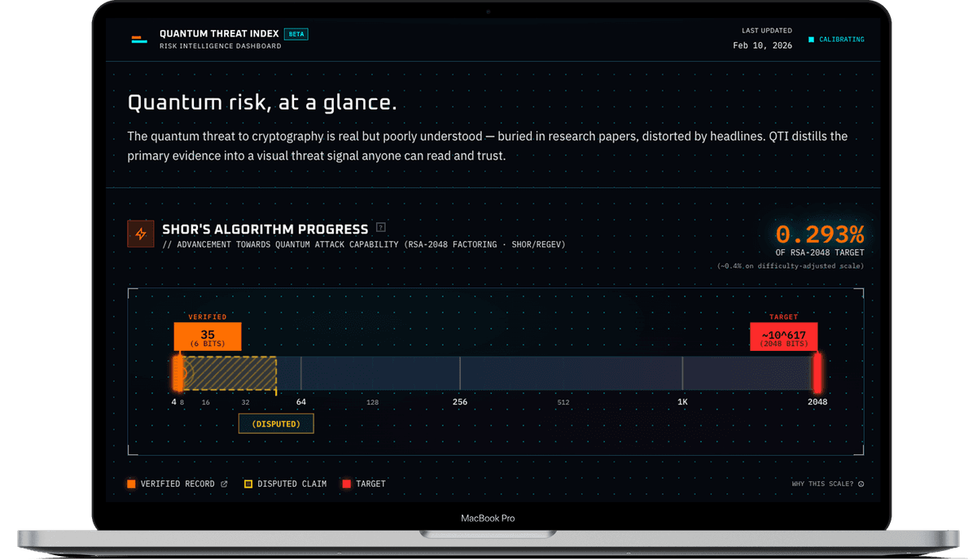Open the help icon next to Shor's Algorithm title

[380, 228]
